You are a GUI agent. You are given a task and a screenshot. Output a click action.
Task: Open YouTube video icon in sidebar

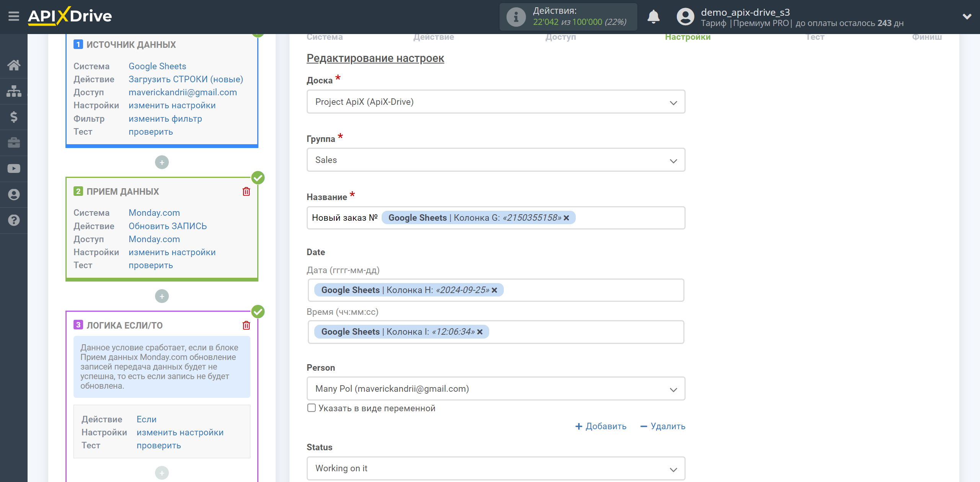(x=14, y=169)
